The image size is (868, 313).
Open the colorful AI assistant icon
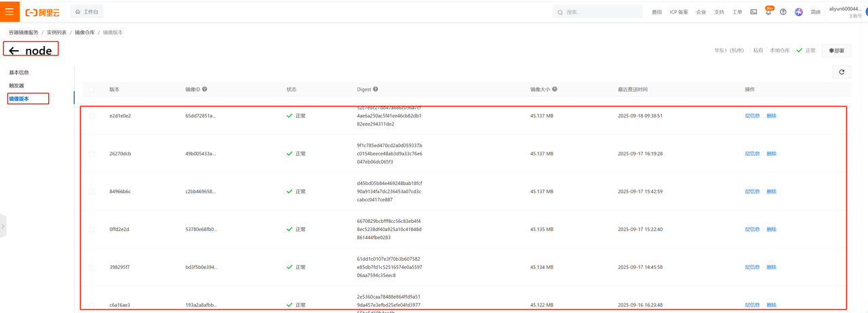coord(799,12)
